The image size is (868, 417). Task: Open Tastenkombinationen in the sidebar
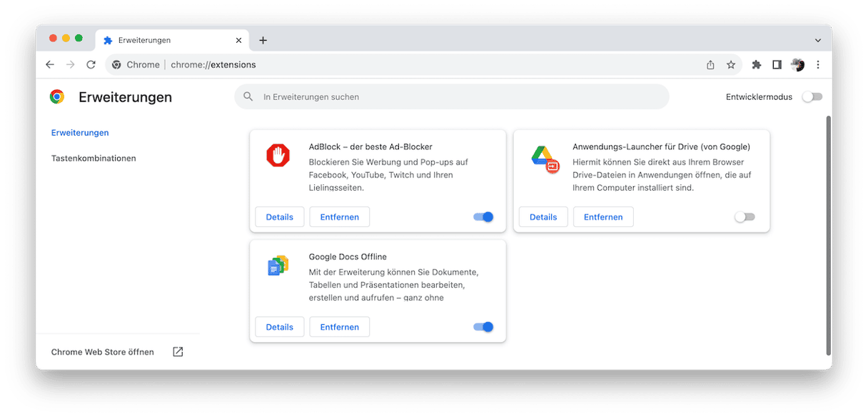click(x=94, y=159)
